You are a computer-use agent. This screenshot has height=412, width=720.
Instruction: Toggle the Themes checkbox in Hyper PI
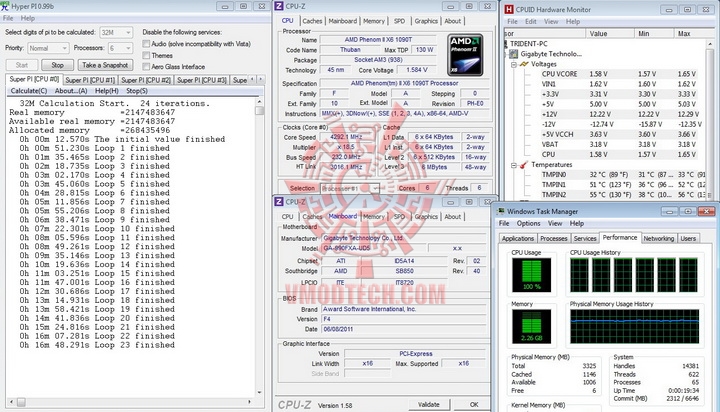(146, 55)
